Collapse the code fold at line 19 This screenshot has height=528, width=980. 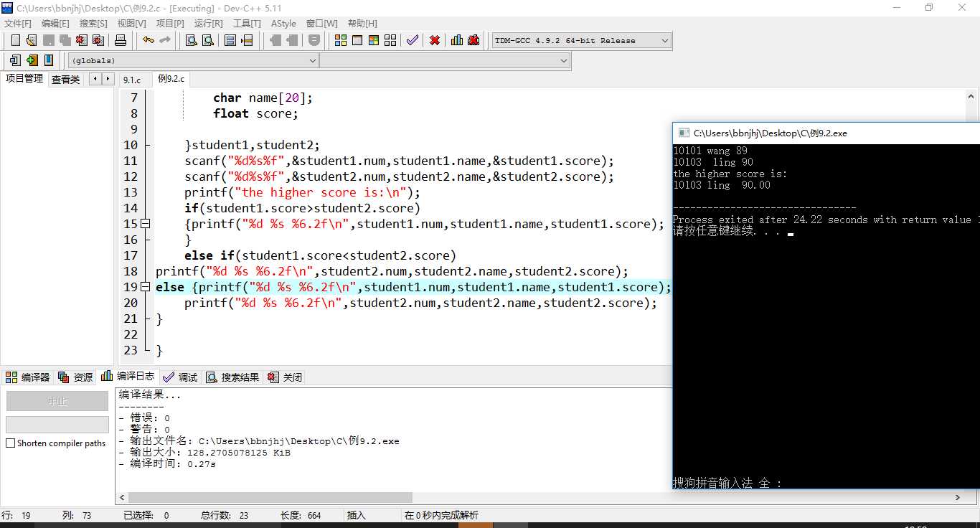pos(146,287)
